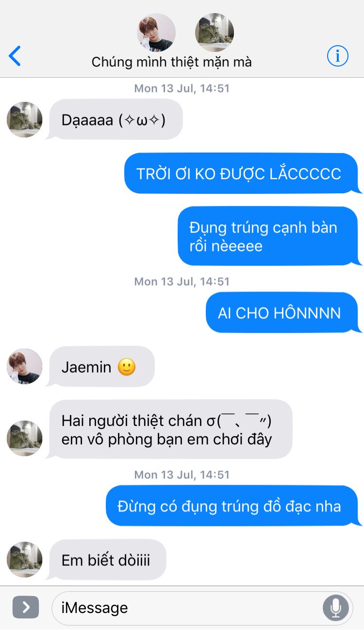Image resolution: width=364 pixels, height=630 pixels.
Task: Tap the "Jaemin" message bubble
Action: (x=100, y=366)
